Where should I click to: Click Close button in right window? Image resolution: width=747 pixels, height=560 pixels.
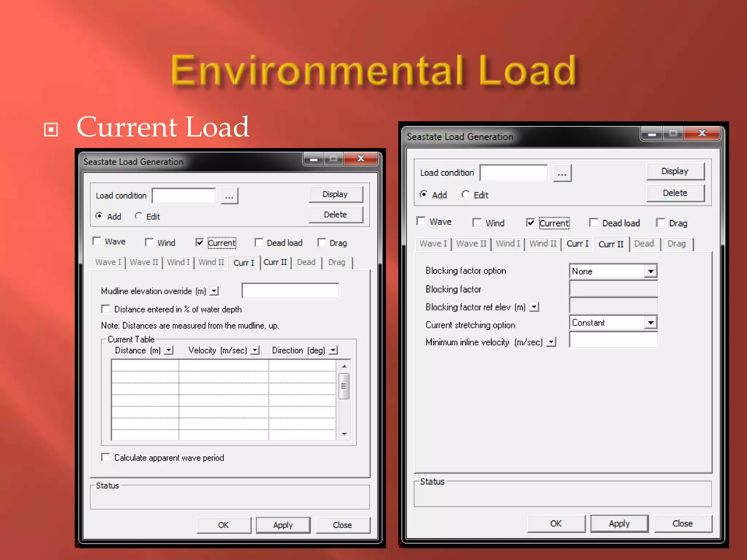683,524
